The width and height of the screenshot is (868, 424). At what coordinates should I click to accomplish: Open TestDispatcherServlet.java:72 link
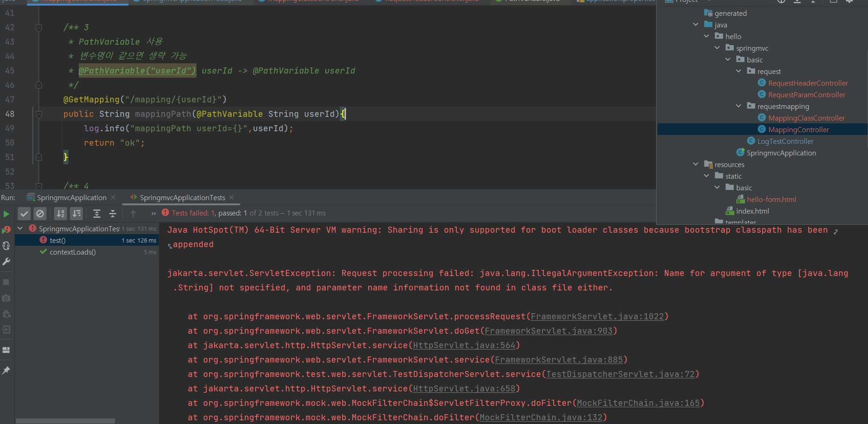620,374
